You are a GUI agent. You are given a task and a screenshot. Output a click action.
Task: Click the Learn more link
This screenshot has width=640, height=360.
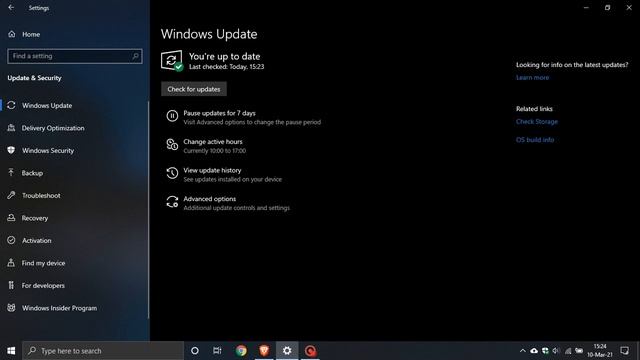pos(532,78)
